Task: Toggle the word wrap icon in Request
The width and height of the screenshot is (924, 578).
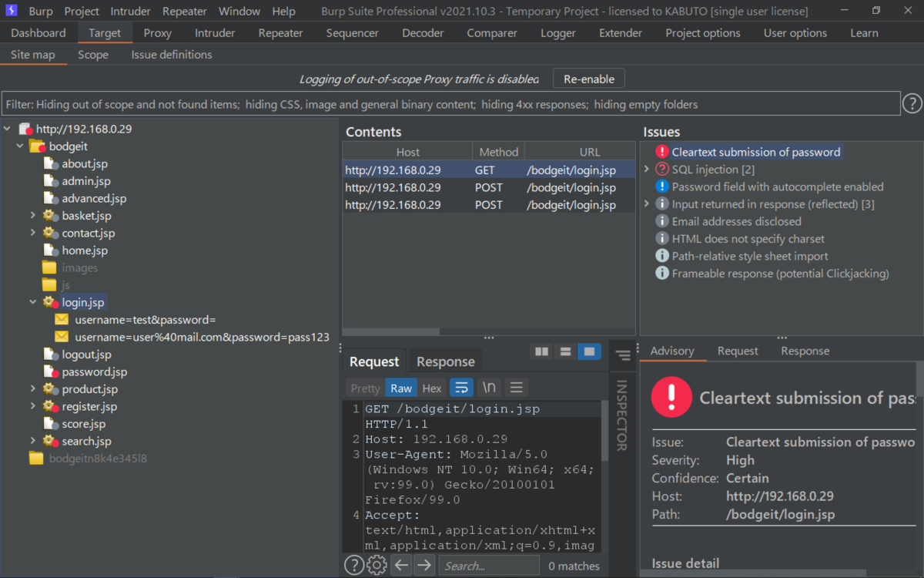Action: (461, 388)
